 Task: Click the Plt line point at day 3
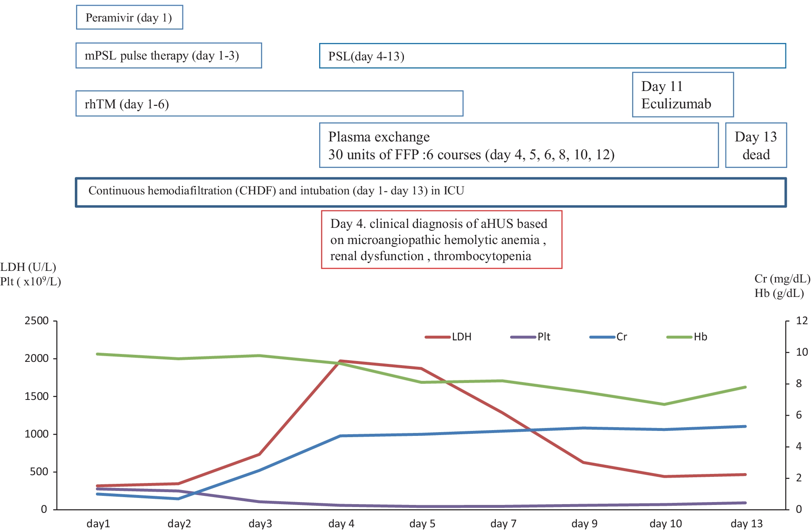tap(260, 502)
